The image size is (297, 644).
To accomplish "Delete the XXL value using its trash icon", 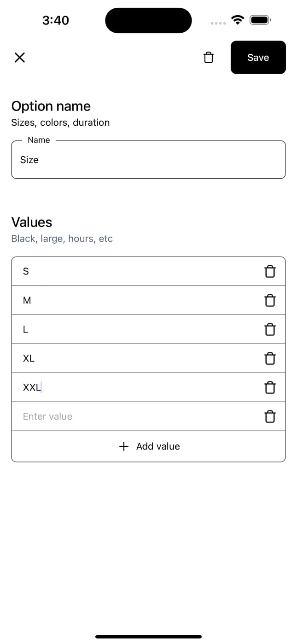I will coord(270,387).
